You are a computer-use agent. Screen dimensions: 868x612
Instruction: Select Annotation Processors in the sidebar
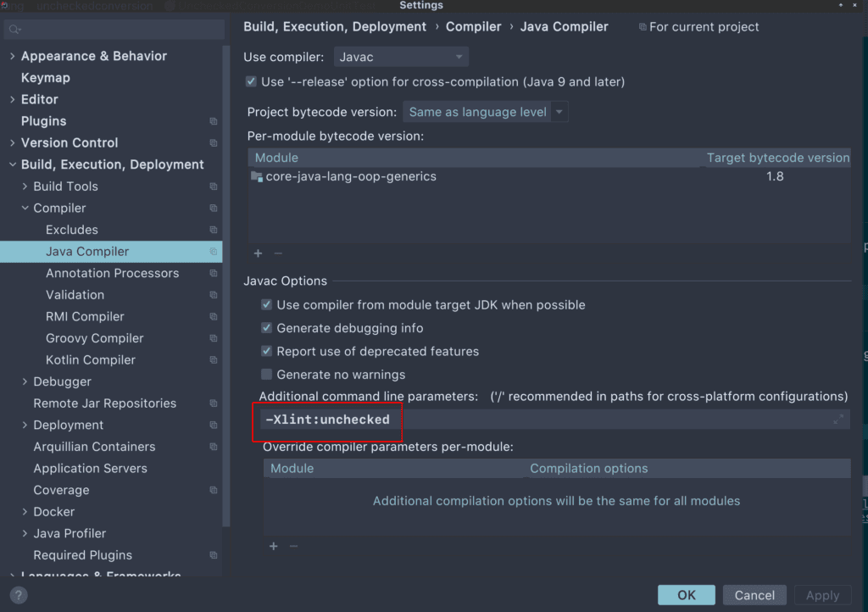[x=112, y=273]
